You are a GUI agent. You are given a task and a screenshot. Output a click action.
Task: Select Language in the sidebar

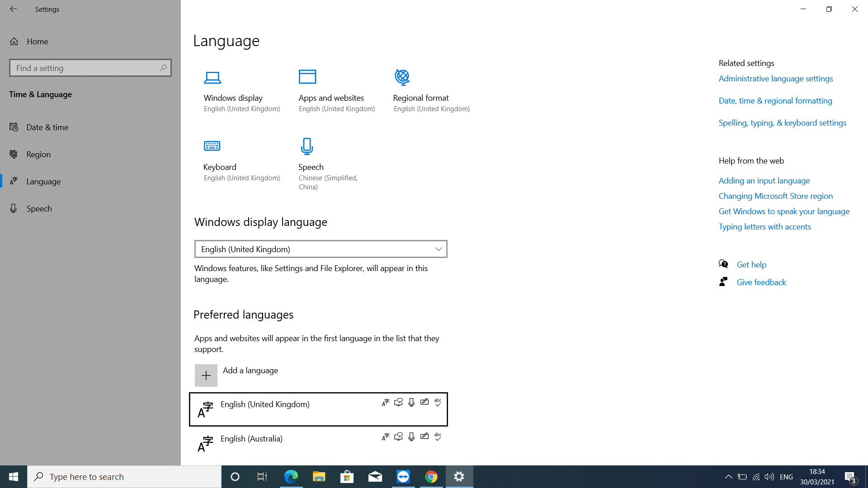(x=90, y=182)
